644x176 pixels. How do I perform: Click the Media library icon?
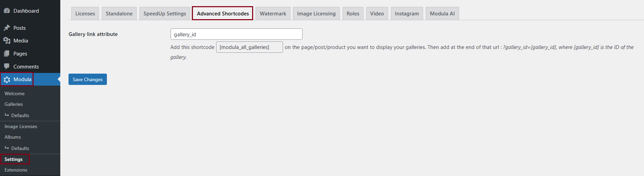point(7,40)
